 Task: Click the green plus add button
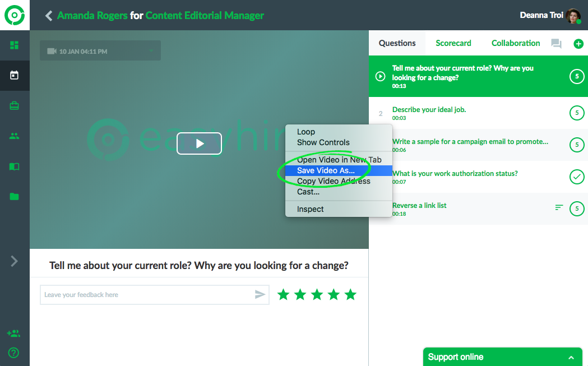pyautogui.click(x=578, y=44)
